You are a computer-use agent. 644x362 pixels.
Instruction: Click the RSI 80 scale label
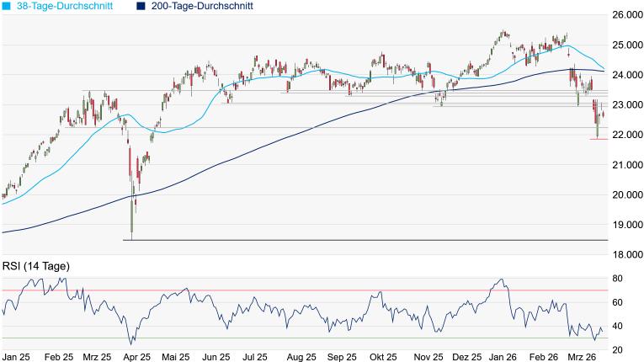(617, 279)
